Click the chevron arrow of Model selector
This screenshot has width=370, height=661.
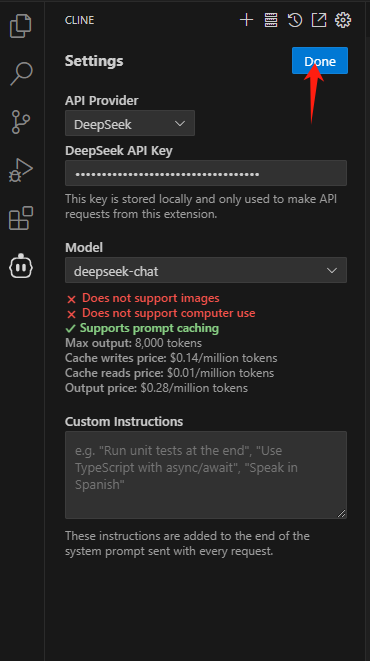click(332, 270)
